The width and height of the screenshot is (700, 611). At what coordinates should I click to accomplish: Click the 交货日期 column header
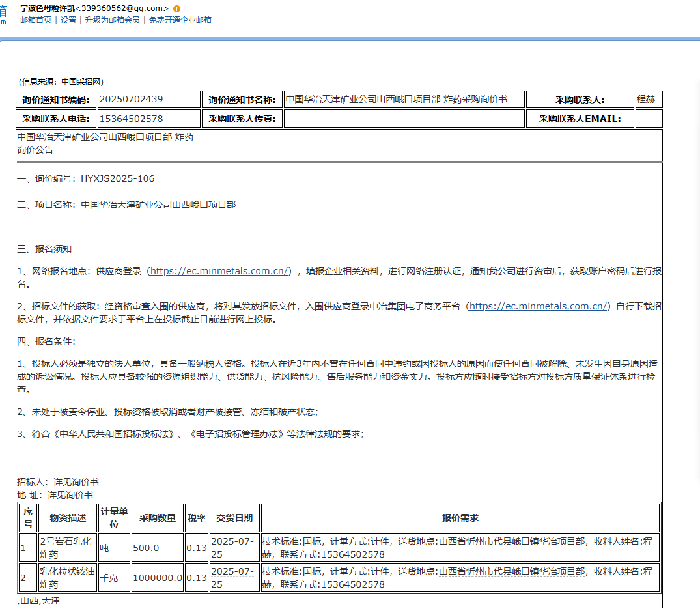point(234,518)
